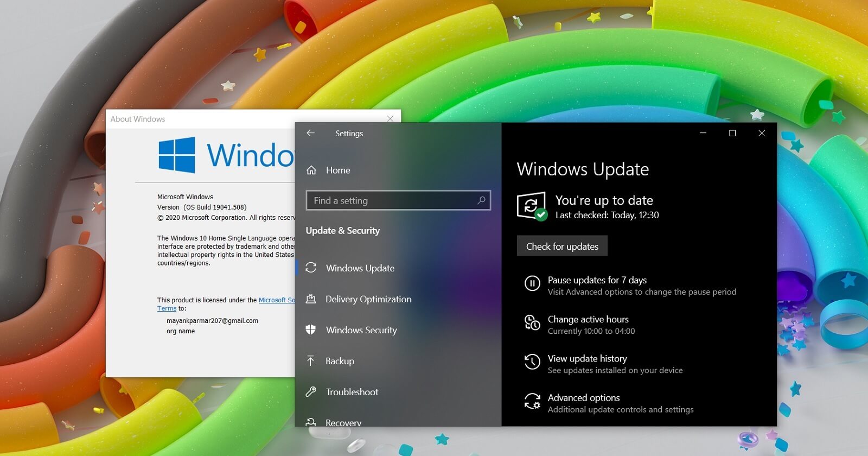
Task: Open the Troubleshoot page
Action: pos(352,392)
